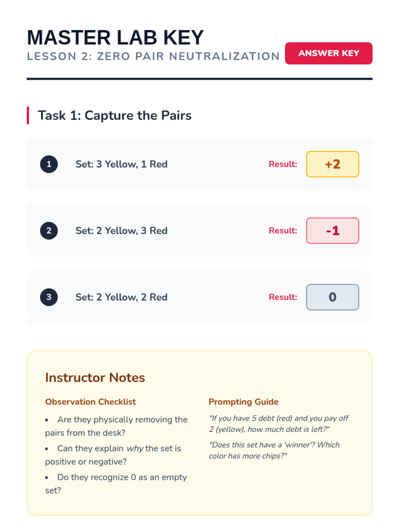This screenshot has height=532, width=399.
Task: Click the number 3 circle badge
Action: pyautogui.click(x=49, y=297)
